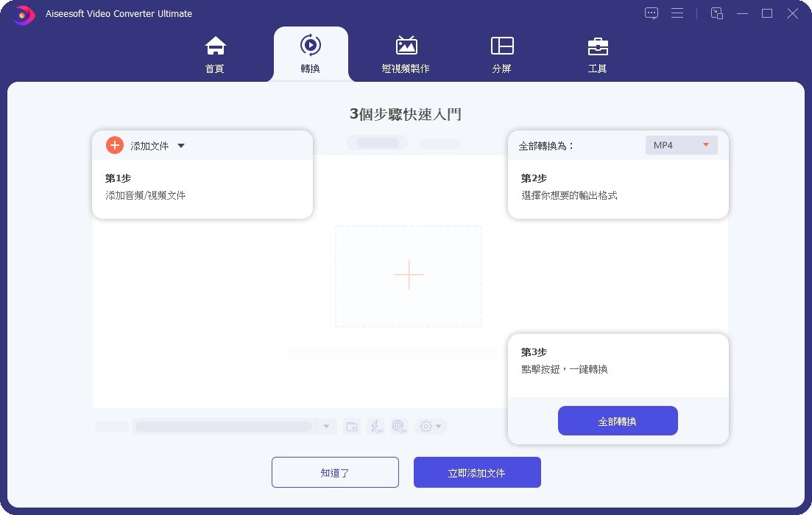Open the 首頁 home tab
Viewport: 812px width, 515px height.
point(215,55)
